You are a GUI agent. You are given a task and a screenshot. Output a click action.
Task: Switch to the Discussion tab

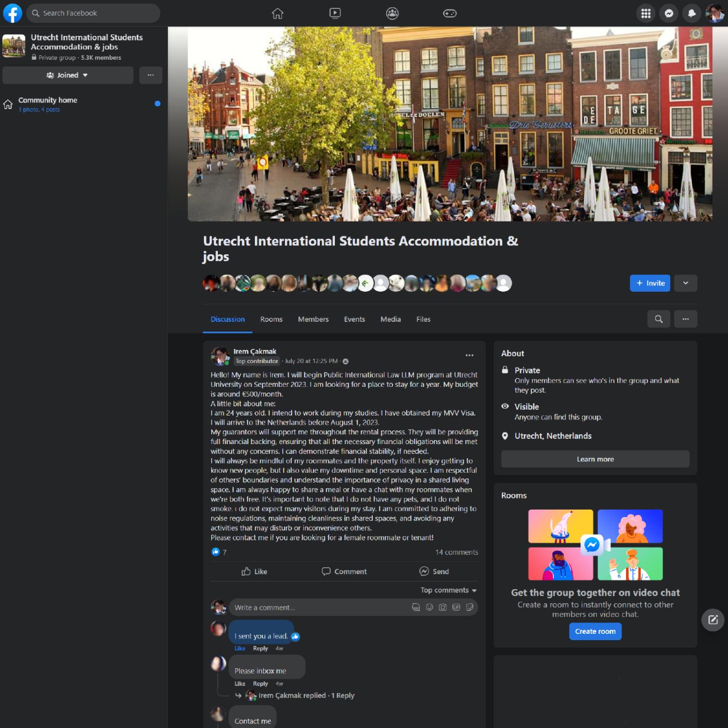(228, 319)
